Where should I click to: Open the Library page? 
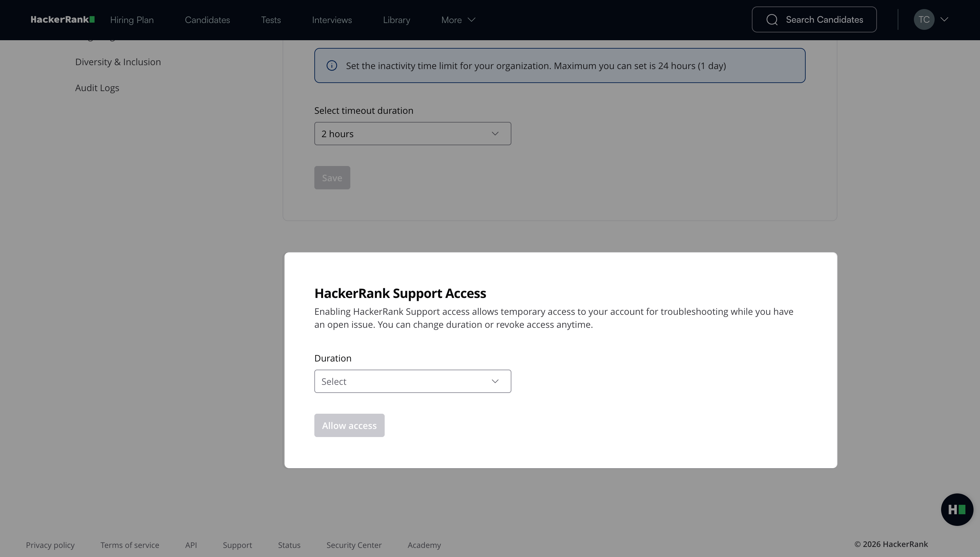coord(397,20)
